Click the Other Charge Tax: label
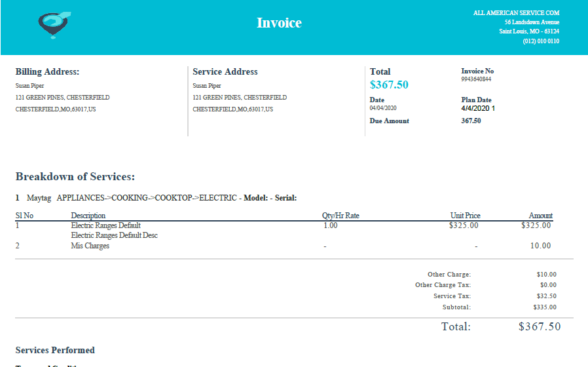Image resolution: width=588 pixels, height=367 pixels. click(443, 285)
